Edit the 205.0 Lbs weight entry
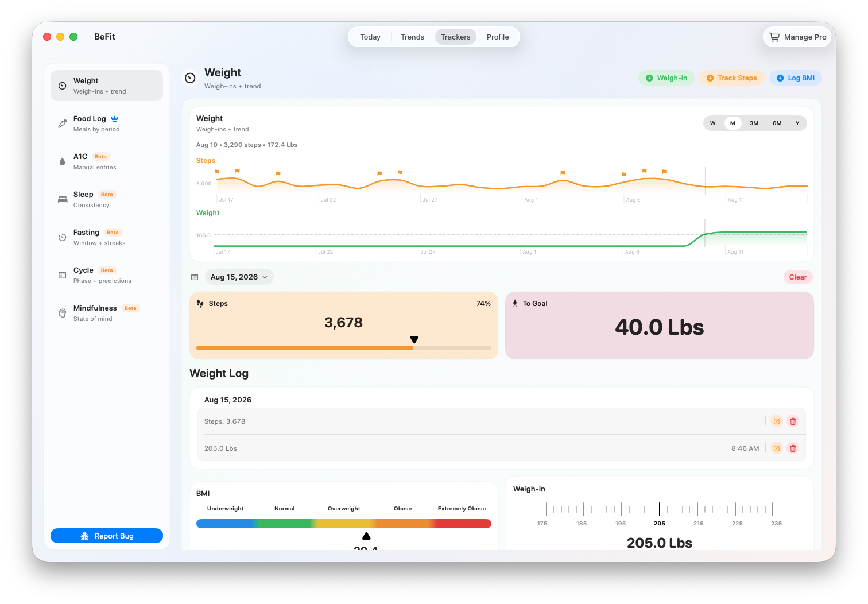This screenshot has height=604, width=868. tap(777, 448)
